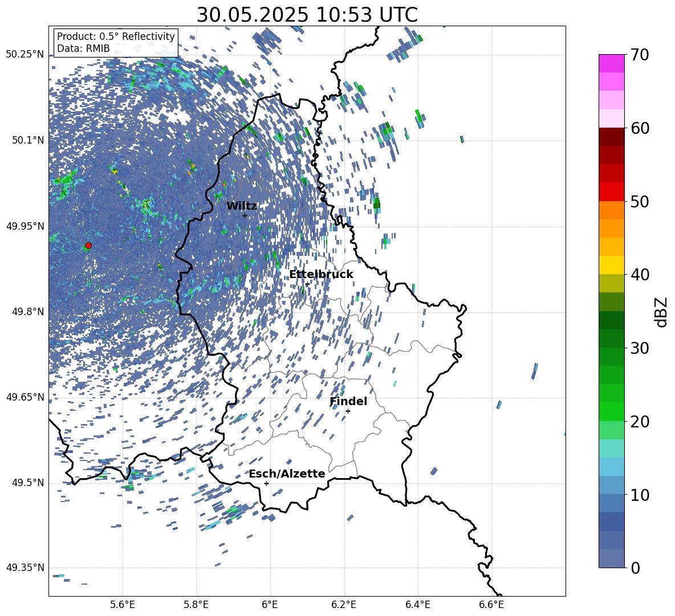
Task: Click the Wiltz location cross marker
Action: pos(245,215)
